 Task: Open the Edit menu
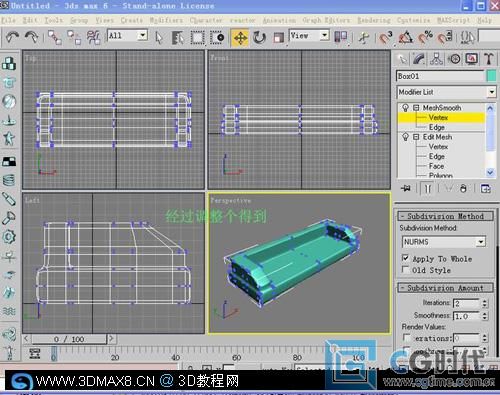29,20
